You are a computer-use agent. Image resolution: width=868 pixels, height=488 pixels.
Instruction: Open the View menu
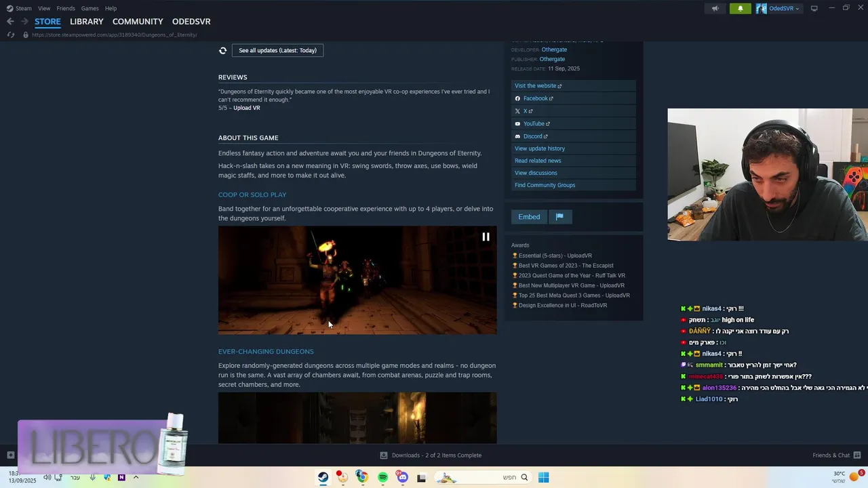(44, 8)
